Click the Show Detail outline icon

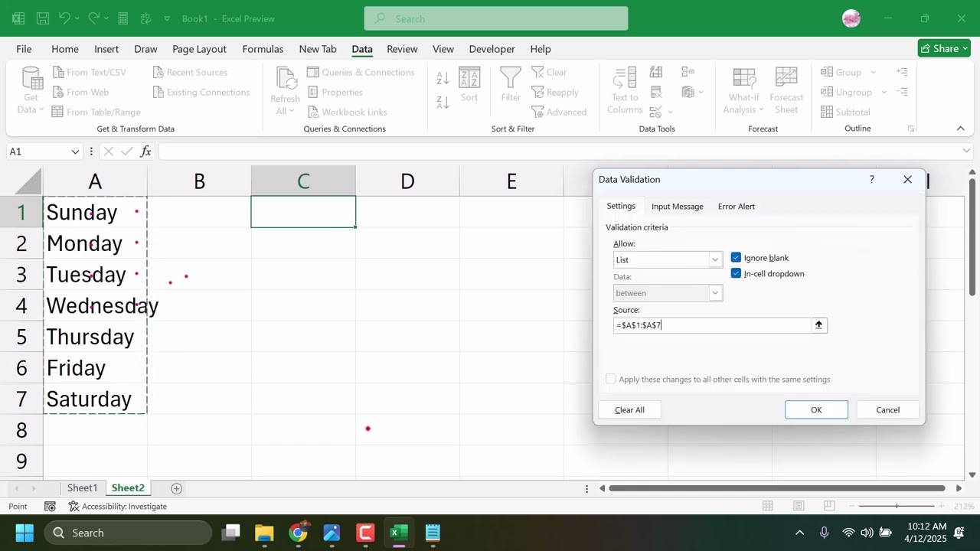902,72
